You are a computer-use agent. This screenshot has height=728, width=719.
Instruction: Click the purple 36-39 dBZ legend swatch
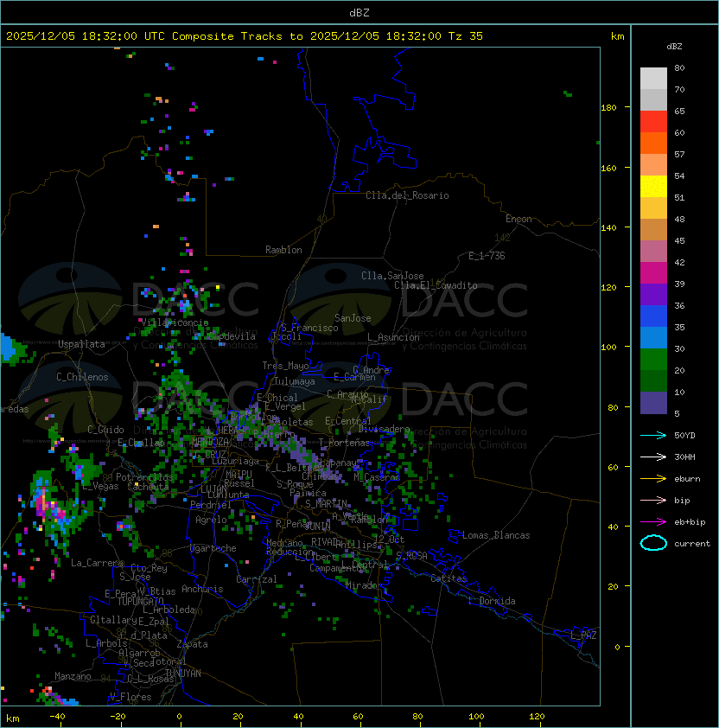(653, 295)
